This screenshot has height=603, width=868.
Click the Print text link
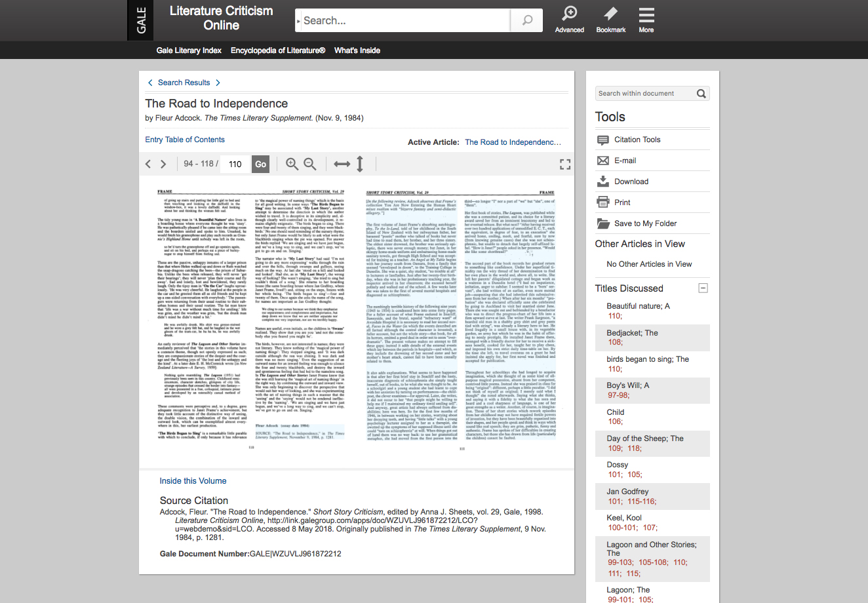pyautogui.click(x=622, y=203)
